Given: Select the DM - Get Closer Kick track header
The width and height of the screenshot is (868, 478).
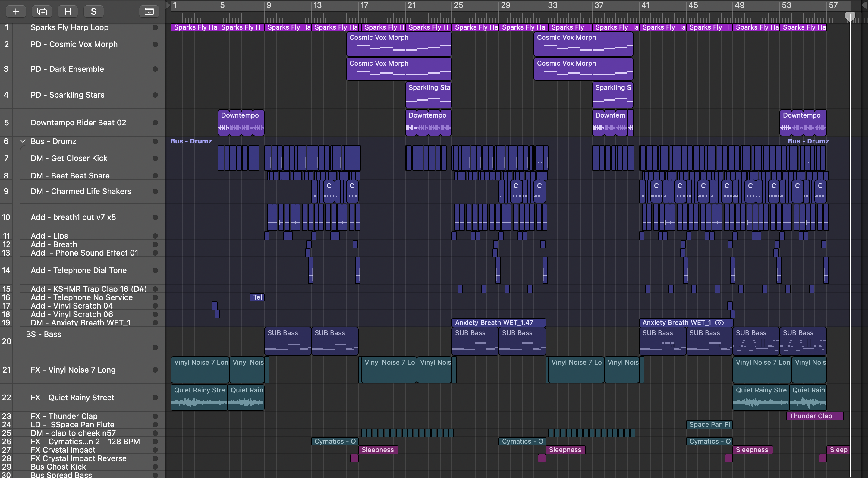Looking at the screenshot, I should coord(69,158).
